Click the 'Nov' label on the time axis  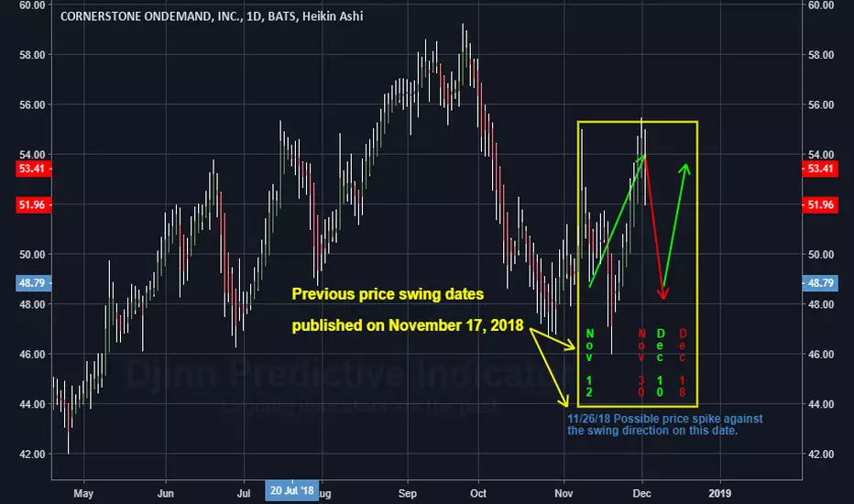pyautogui.click(x=564, y=493)
